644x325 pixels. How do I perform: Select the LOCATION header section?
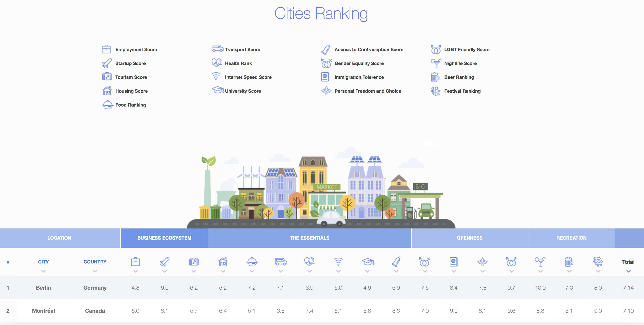point(60,238)
